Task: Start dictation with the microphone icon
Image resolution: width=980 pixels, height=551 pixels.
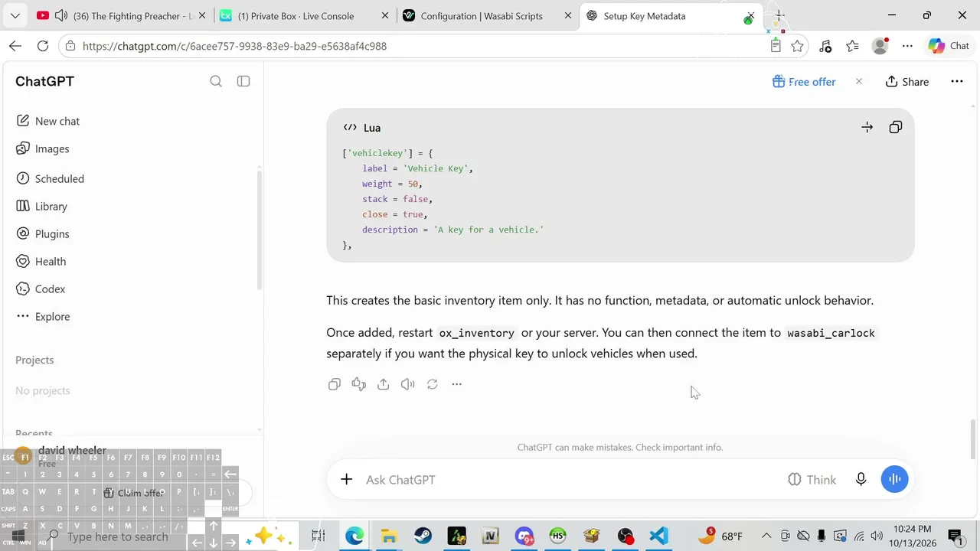Action: [861, 479]
